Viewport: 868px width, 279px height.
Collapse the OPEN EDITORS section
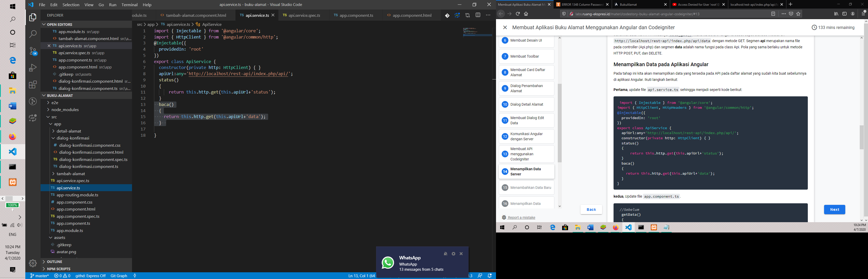point(86,24)
